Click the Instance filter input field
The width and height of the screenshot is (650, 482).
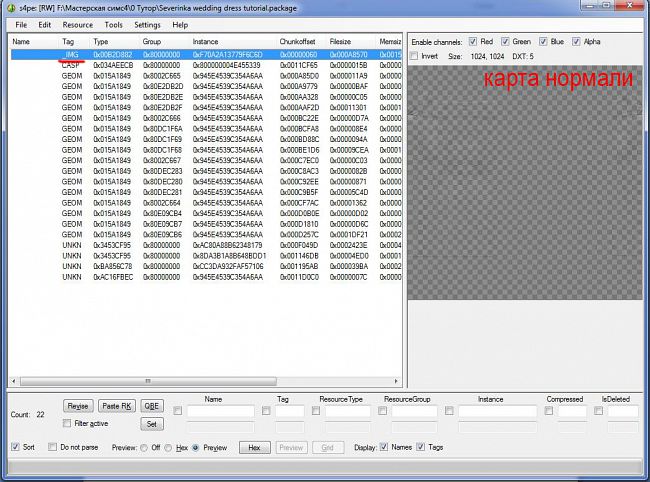coord(490,411)
